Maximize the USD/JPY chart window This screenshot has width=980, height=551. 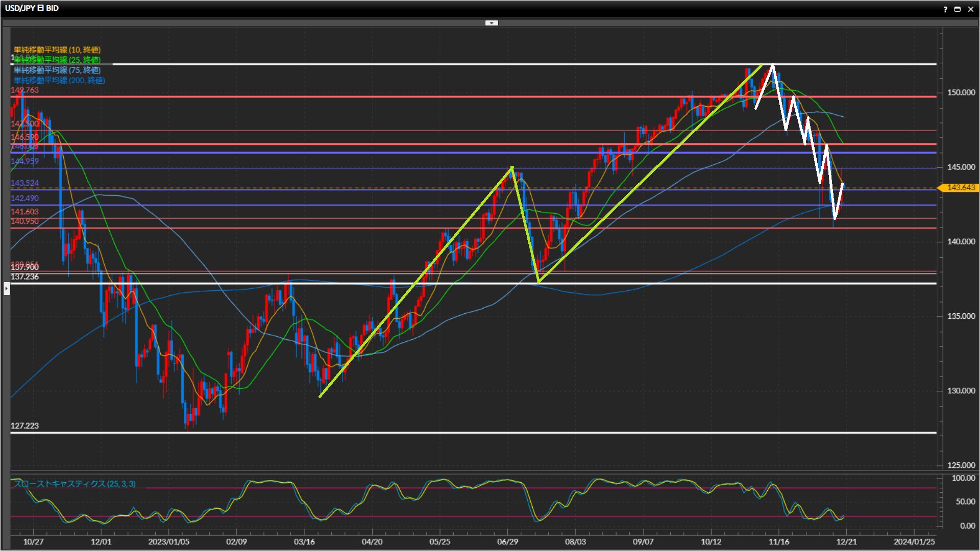(x=958, y=9)
